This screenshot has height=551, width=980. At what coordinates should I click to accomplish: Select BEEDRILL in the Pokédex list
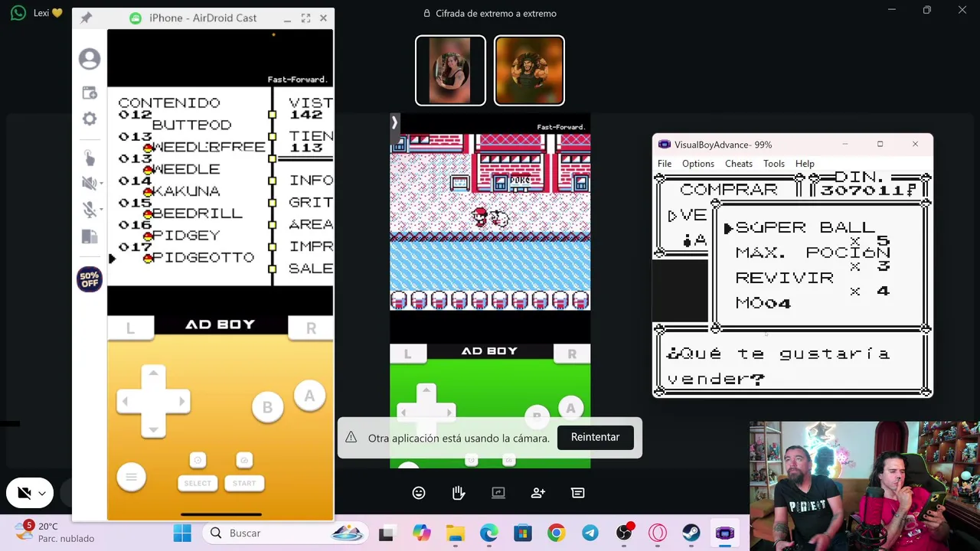pyautogui.click(x=197, y=214)
